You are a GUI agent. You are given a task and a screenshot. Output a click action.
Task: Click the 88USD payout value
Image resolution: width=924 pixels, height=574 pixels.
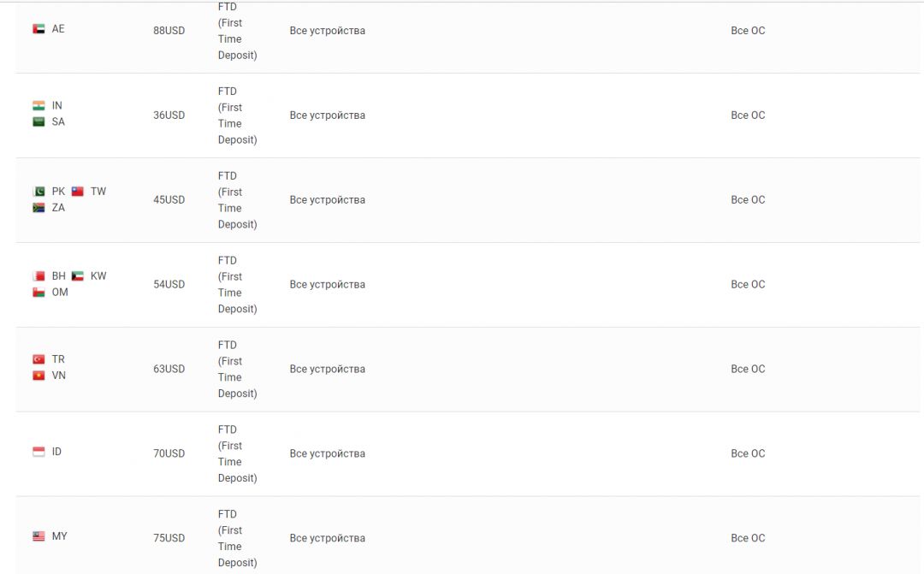tap(169, 31)
